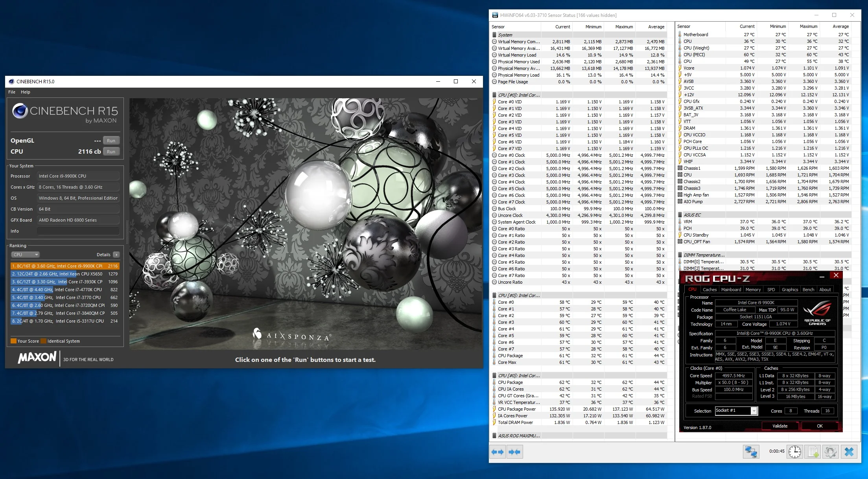The image size is (868, 479).
Task: Run the CPU benchmark
Action: point(111,152)
